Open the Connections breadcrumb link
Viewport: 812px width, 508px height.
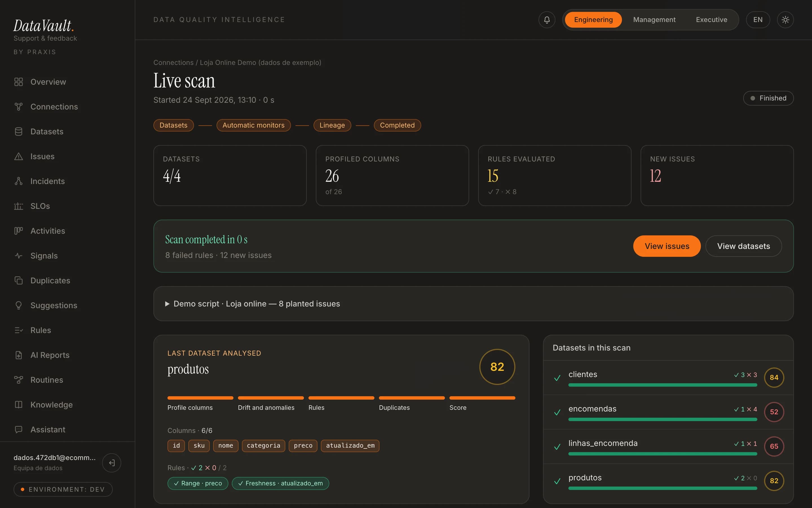173,62
